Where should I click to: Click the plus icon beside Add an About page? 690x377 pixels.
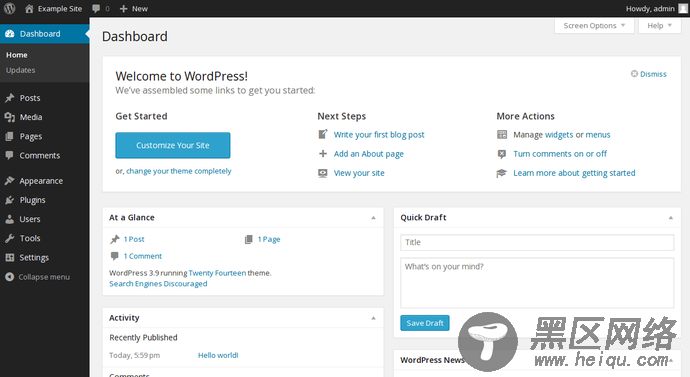(323, 154)
